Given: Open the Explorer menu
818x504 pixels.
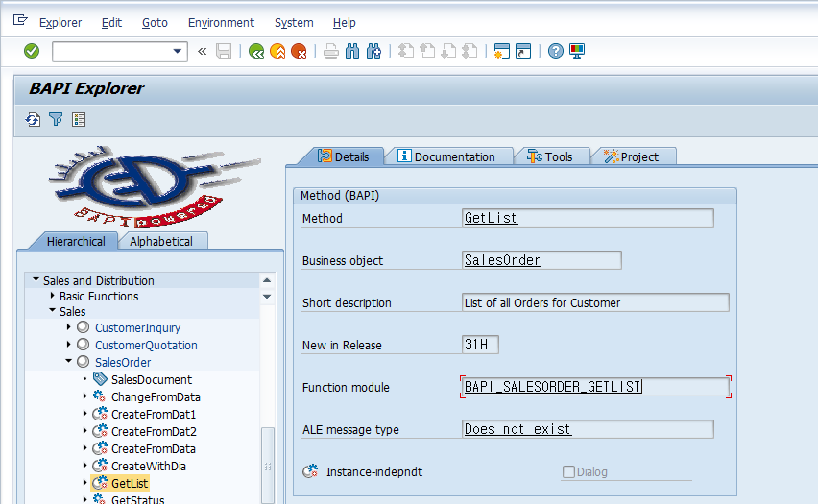Looking at the screenshot, I should click(60, 23).
